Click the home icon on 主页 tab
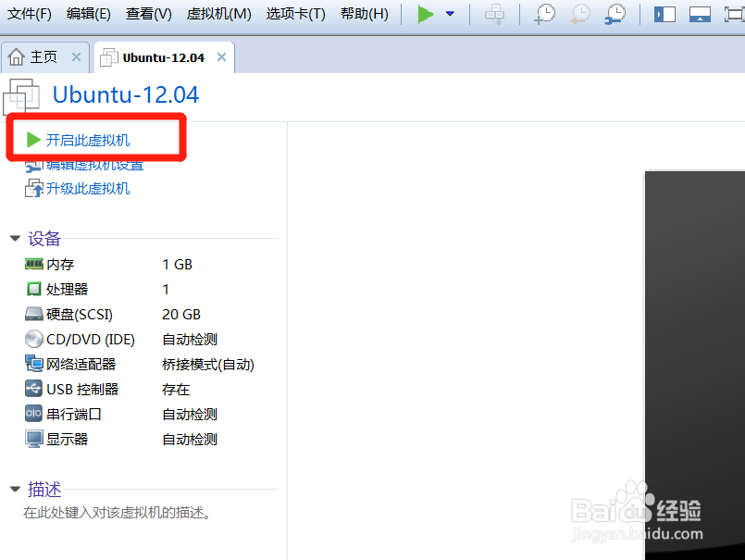Image resolution: width=745 pixels, height=560 pixels. [x=16, y=57]
